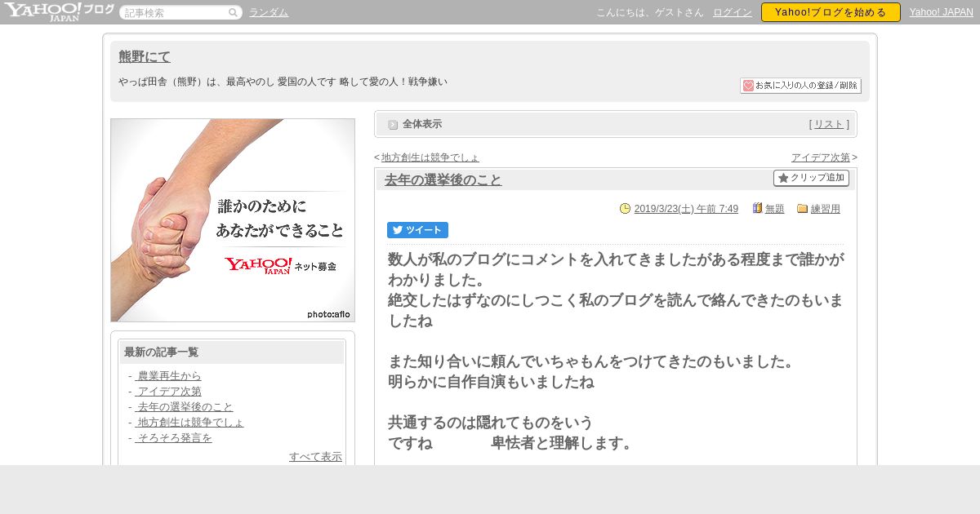This screenshot has height=514, width=980.
Task: Click the 最新の記事一覧 heading
Action: click(x=161, y=352)
